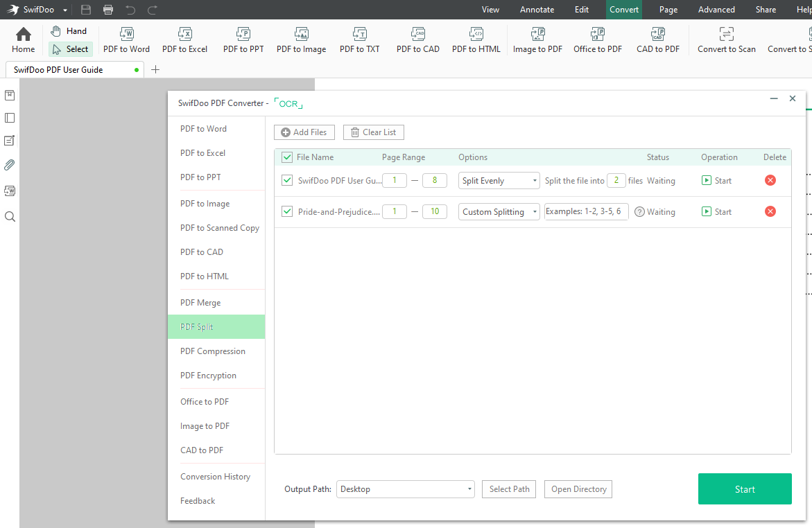Screen dimensions: 812x528
Task: Activate the Select tool
Action: 71,49
